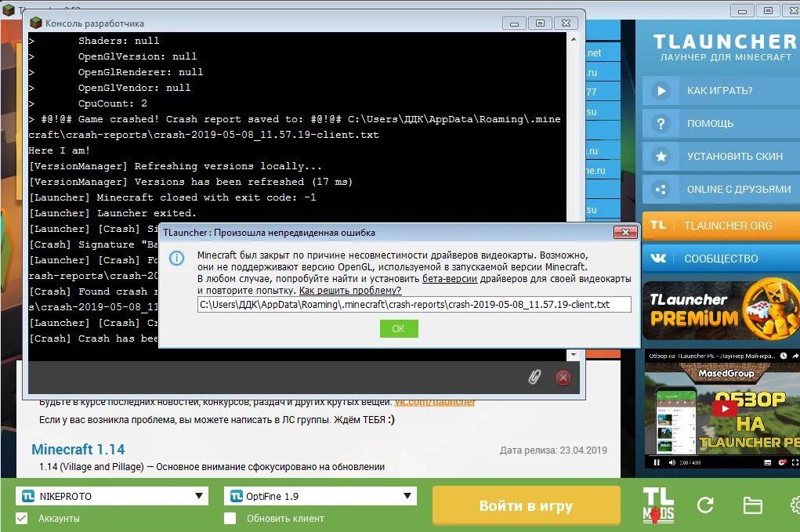The height and width of the screenshot is (532, 800).
Task: Click the Minecraft block icon in console title
Action: [x=35, y=23]
